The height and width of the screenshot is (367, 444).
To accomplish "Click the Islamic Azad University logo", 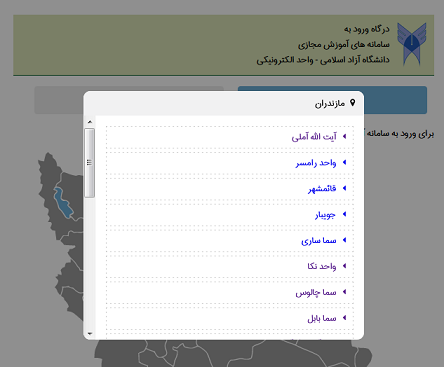I will (x=412, y=44).
